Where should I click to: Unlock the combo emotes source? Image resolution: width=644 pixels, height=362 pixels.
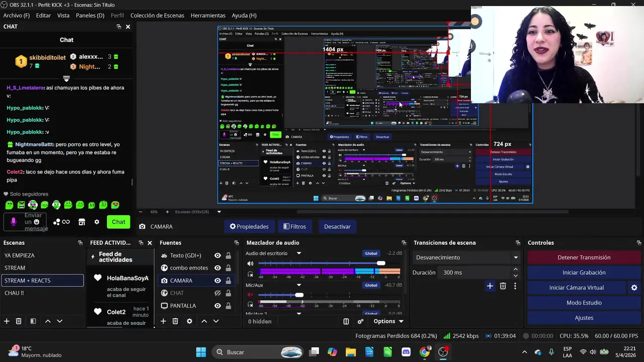[228, 268]
